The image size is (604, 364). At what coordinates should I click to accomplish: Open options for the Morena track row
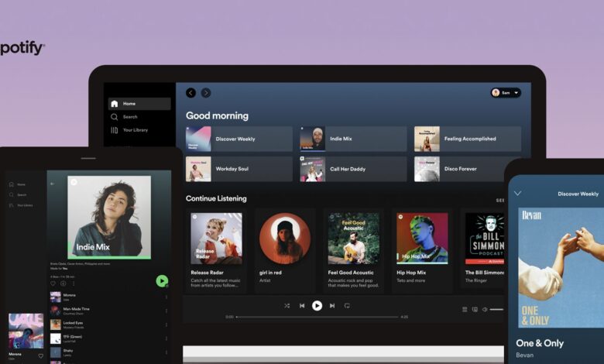pos(166,297)
